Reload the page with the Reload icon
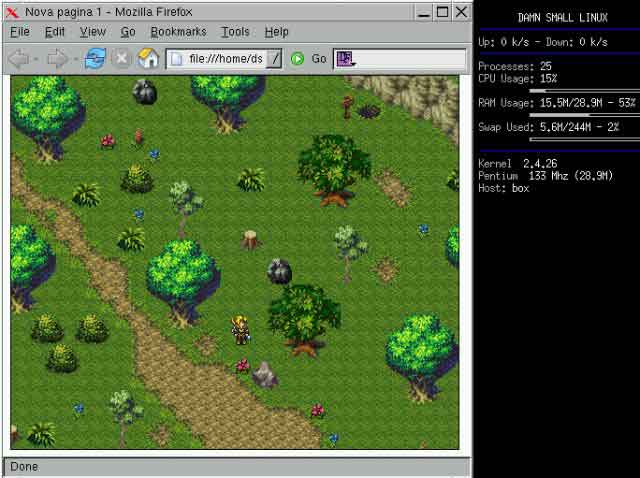The image size is (640, 478). coord(96,59)
